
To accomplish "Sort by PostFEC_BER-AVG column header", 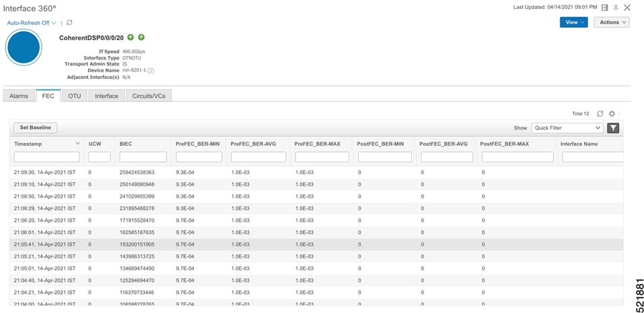I will point(444,144).
